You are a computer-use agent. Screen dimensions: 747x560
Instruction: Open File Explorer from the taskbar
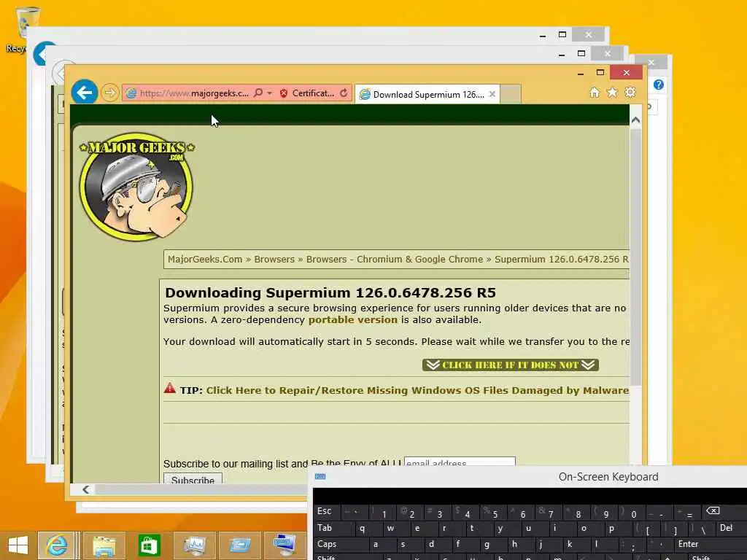tap(104, 545)
